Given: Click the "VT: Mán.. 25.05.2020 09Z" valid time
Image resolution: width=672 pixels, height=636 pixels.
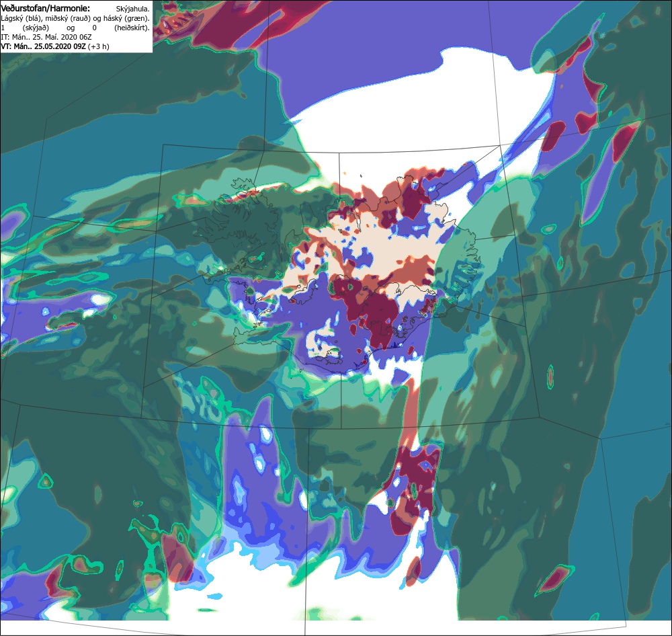Looking at the screenshot, I should coord(43,46).
